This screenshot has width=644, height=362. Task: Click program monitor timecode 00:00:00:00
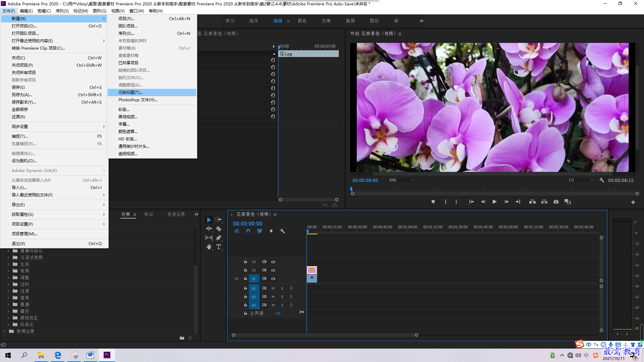point(365,180)
